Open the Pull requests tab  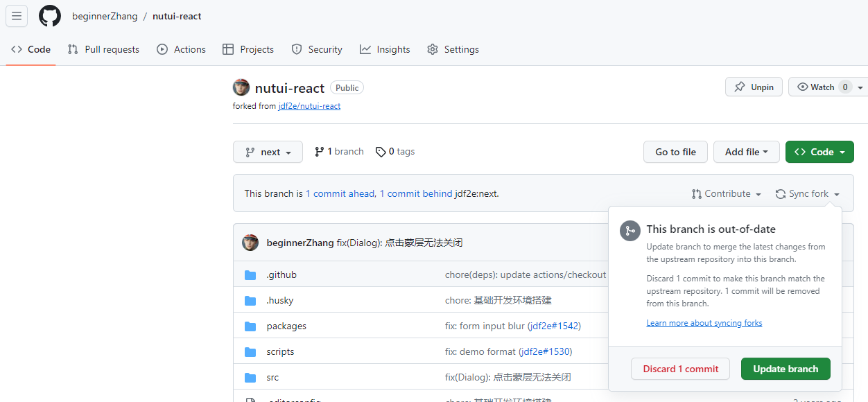tap(103, 49)
